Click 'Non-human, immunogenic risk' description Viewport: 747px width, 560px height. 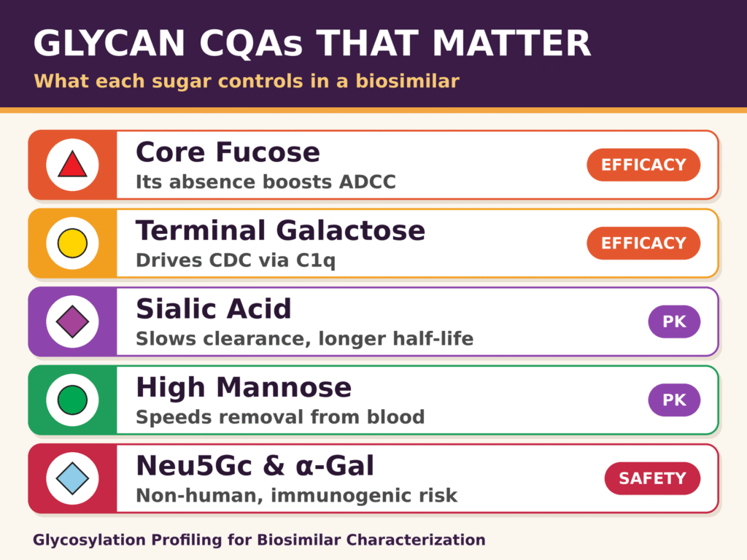coord(296,496)
